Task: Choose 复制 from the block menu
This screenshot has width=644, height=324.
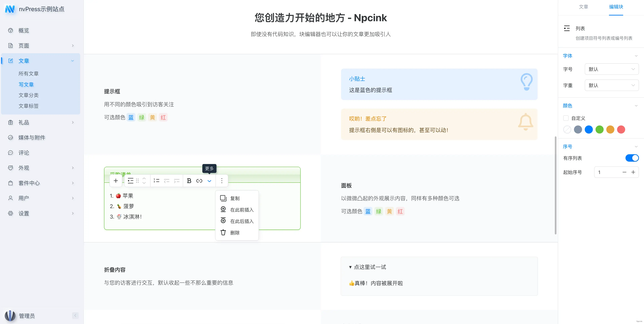Action: pos(237,198)
